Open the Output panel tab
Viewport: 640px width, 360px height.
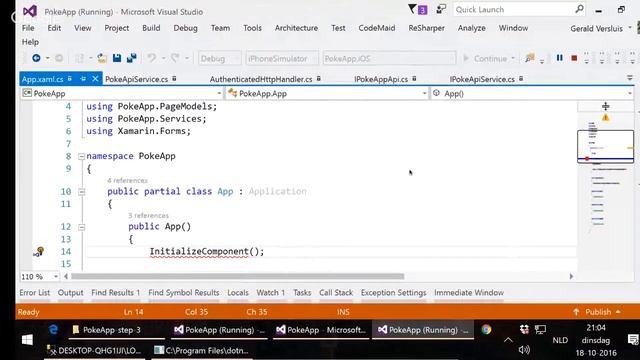tap(71, 293)
